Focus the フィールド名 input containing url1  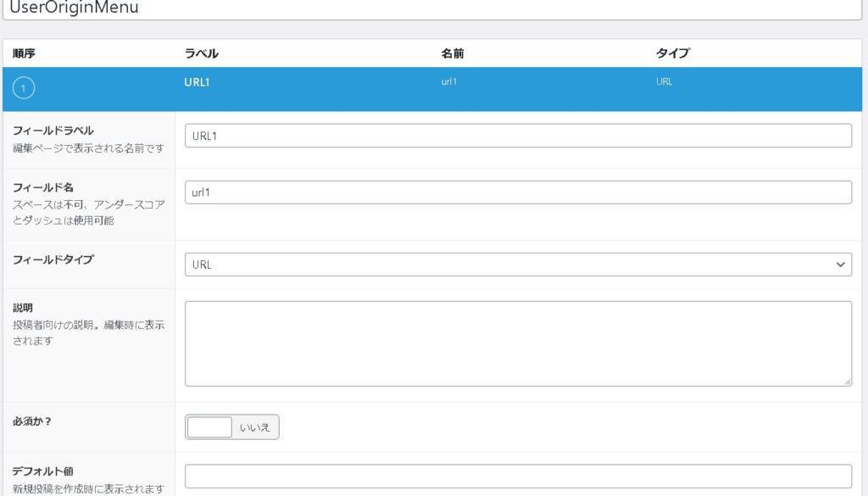[517, 192]
